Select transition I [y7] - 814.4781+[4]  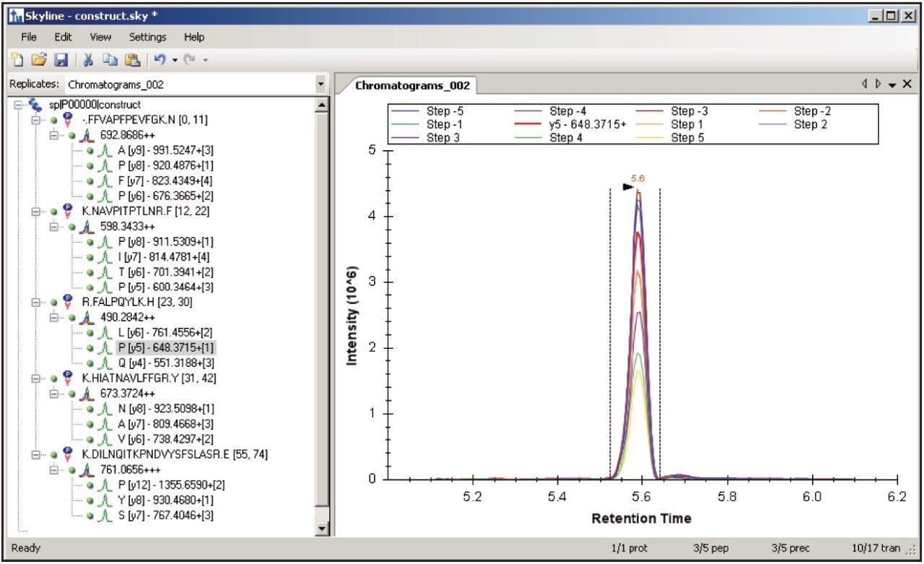[x=164, y=256]
